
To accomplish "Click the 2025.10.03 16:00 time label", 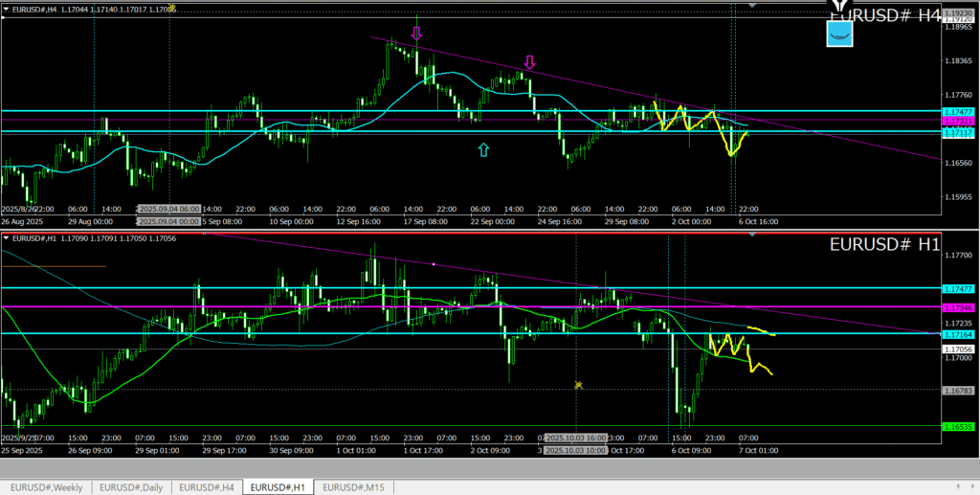I will [574, 439].
